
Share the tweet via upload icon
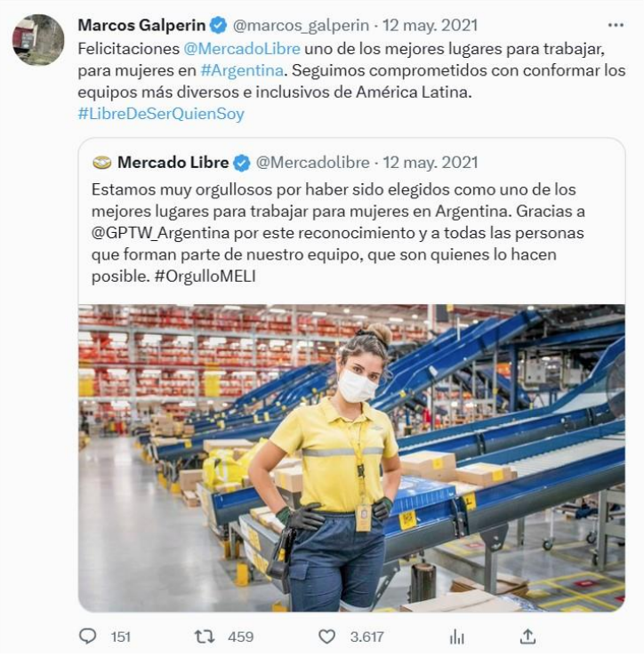(x=527, y=636)
